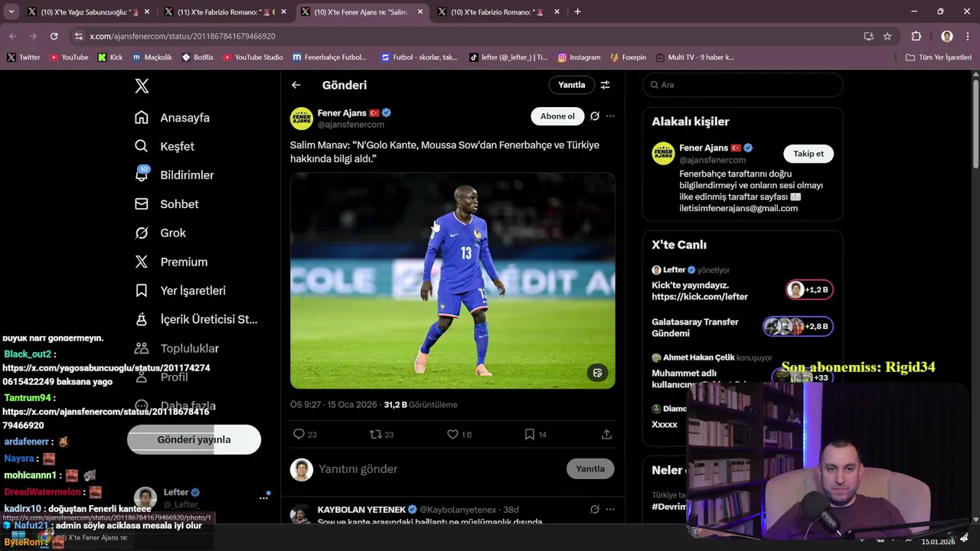Go back with the arrow beside Gönderi

[296, 85]
